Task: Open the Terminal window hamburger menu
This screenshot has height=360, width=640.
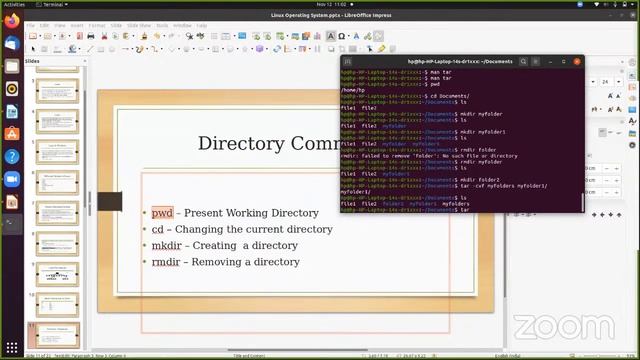Action: (536, 62)
